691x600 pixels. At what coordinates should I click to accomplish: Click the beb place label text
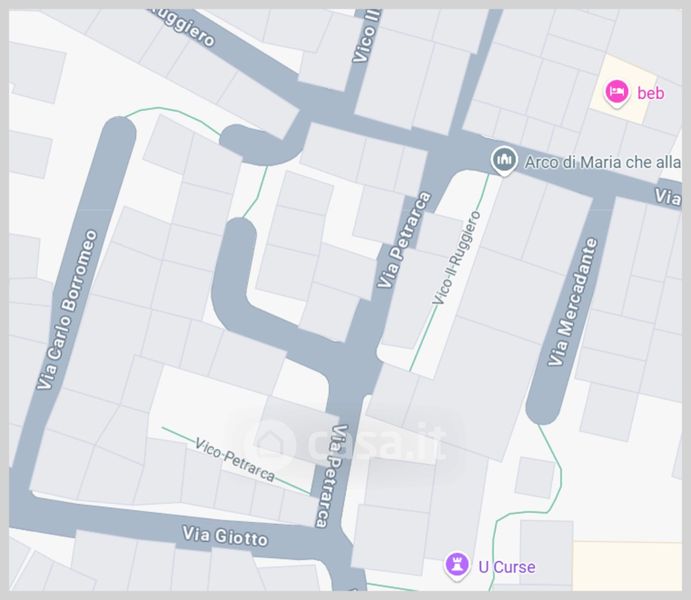pyautogui.click(x=650, y=93)
